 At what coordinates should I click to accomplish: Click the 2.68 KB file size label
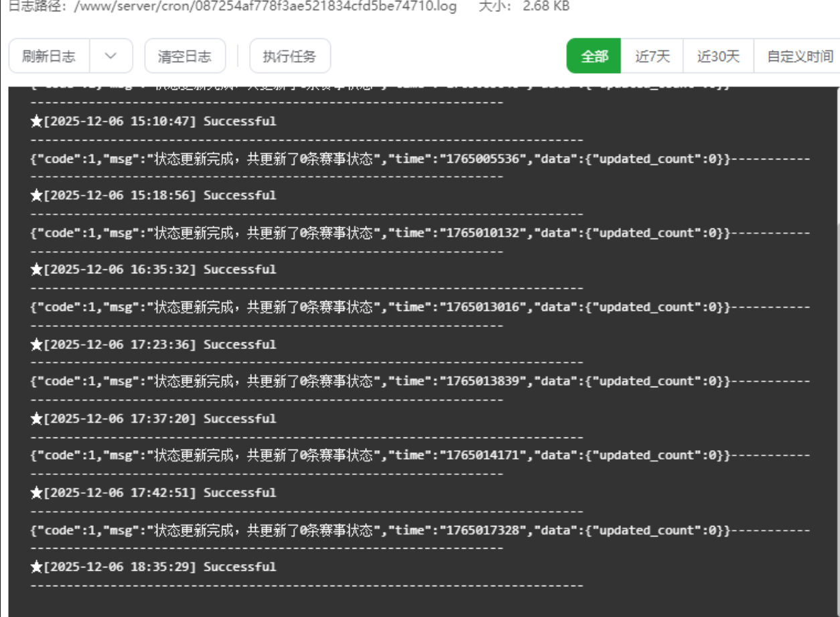coord(546,7)
